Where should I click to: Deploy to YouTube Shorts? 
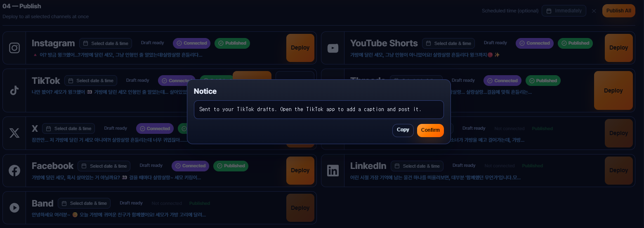pos(618,48)
